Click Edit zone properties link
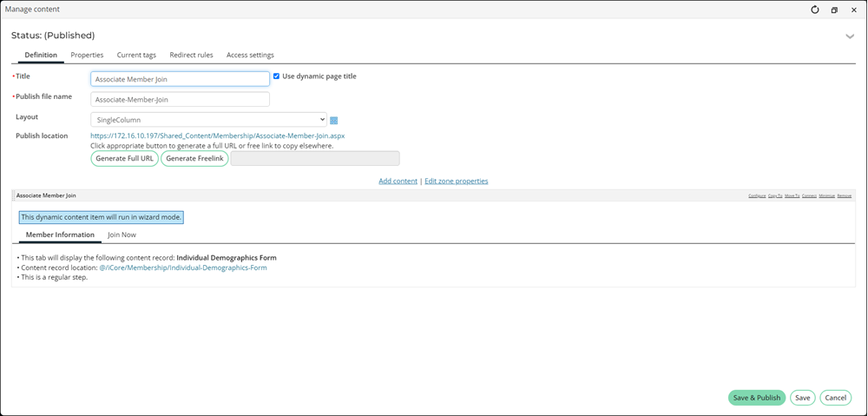868x416 pixels. click(457, 182)
